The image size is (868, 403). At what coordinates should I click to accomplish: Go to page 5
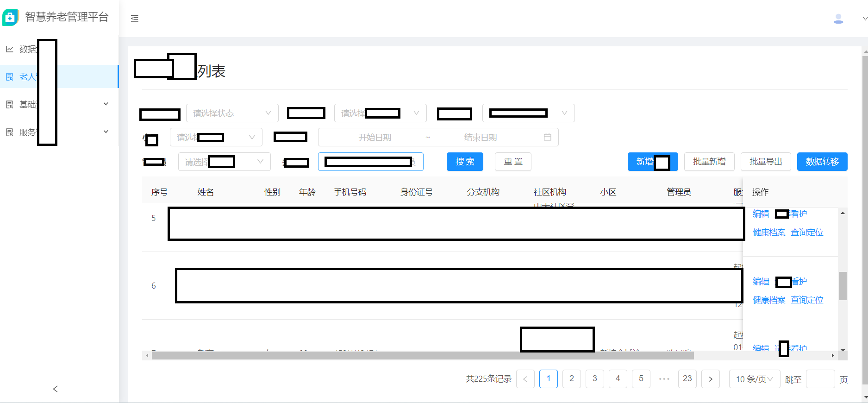coord(641,379)
